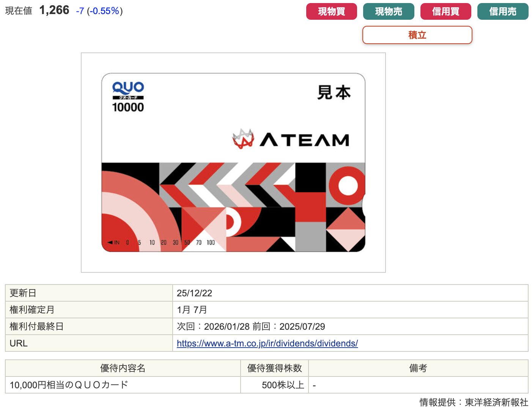Image resolution: width=532 pixels, height=408 pixels.
Task: Open the a-tm.co.jp dividends URL link
Action: click(x=267, y=343)
